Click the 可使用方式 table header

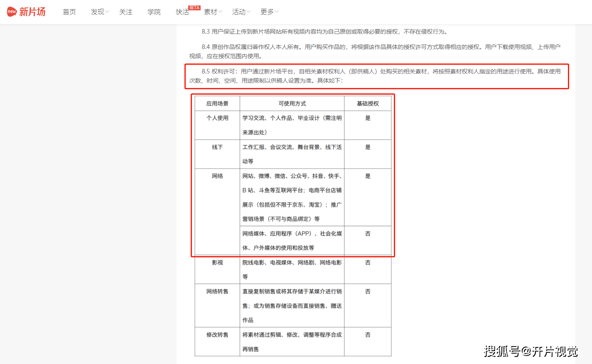point(292,103)
